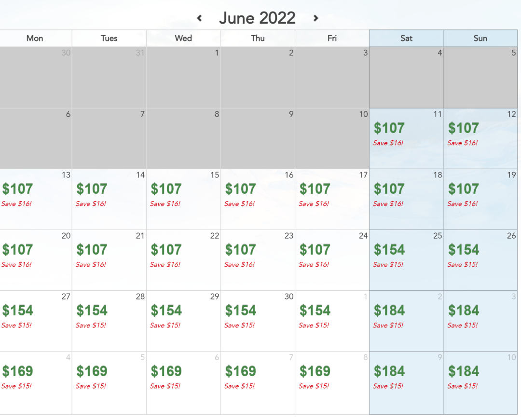
Task: Choose July 2 priced $184
Action: click(x=406, y=321)
